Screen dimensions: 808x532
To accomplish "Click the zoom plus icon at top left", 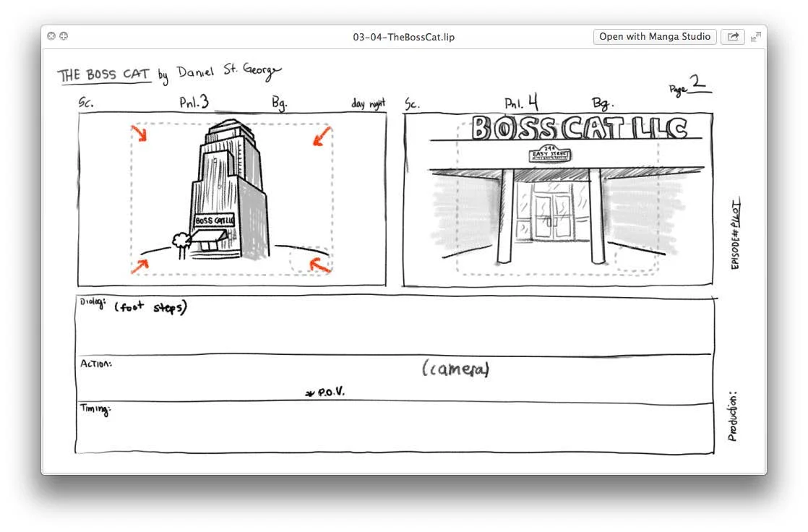I will tap(64, 35).
